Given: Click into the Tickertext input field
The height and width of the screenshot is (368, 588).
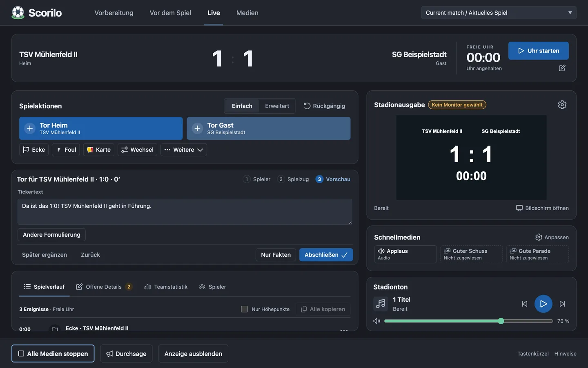Looking at the screenshot, I should 185,211.
